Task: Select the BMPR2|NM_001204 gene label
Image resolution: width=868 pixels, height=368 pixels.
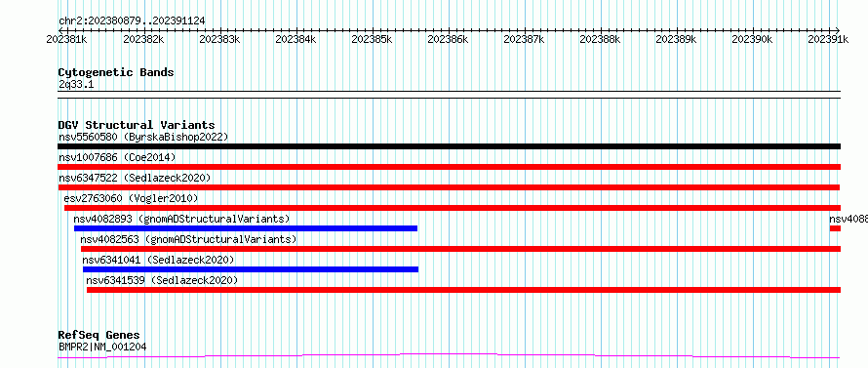Action: click(x=102, y=347)
